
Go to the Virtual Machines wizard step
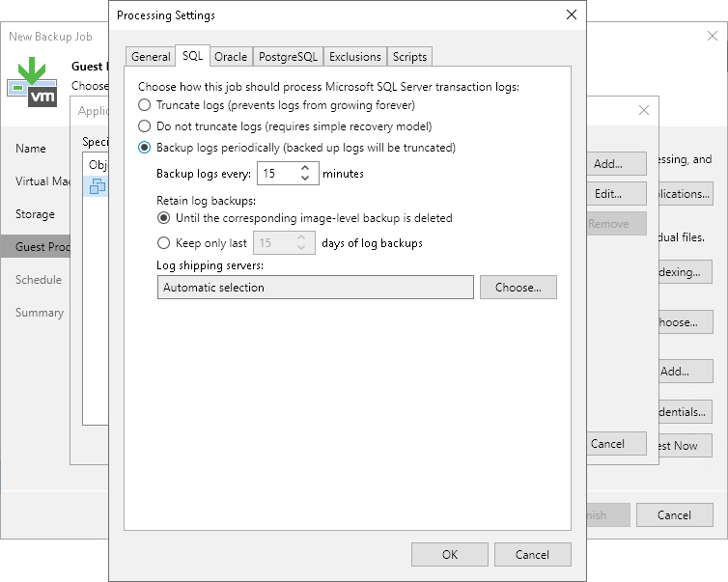[x=42, y=181]
